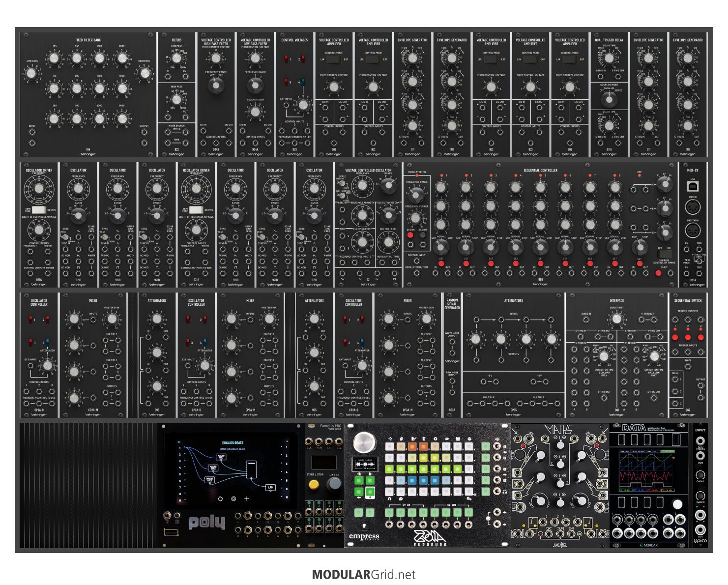
Task: Click the MATHS logo at the module top
Action: (x=559, y=429)
